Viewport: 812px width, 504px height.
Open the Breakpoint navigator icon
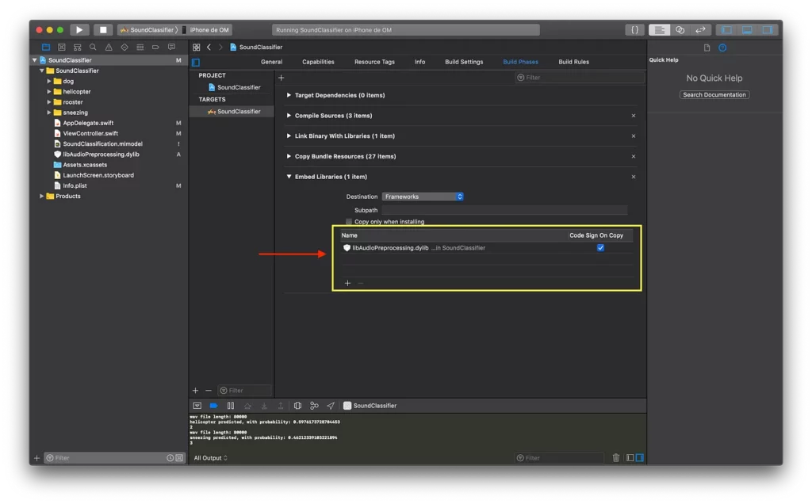point(155,47)
